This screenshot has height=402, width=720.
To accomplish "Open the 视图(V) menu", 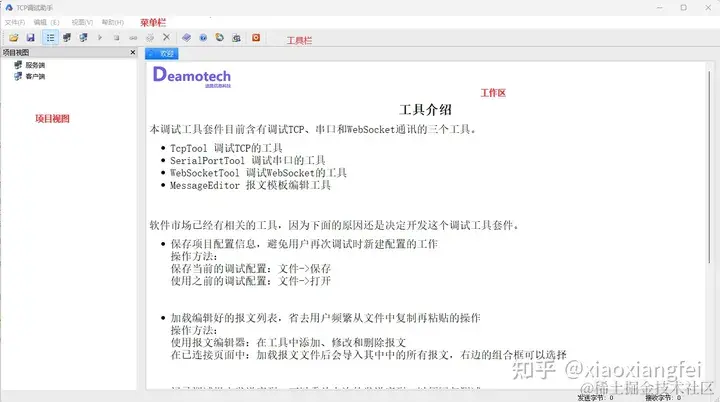I will (x=82, y=22).
